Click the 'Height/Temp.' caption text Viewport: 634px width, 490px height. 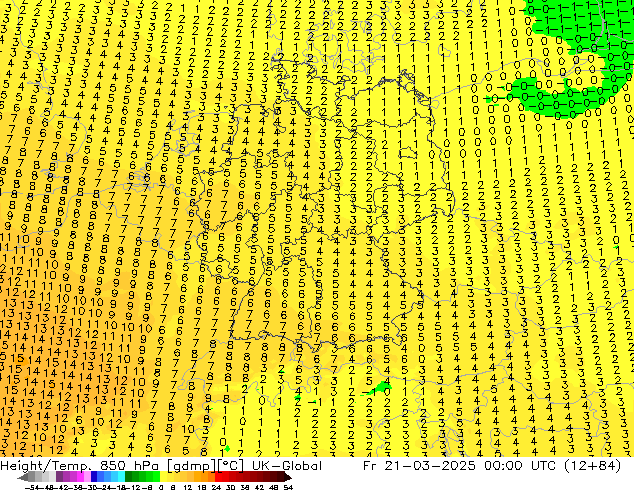point(46,466)
